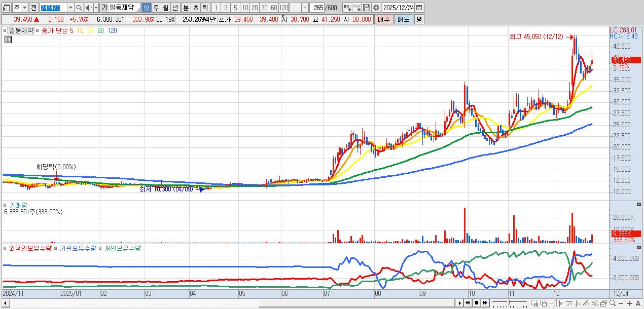Click the eraser with bars icon at bottom
Screen dimensions: 644x309
pos(595,303)
